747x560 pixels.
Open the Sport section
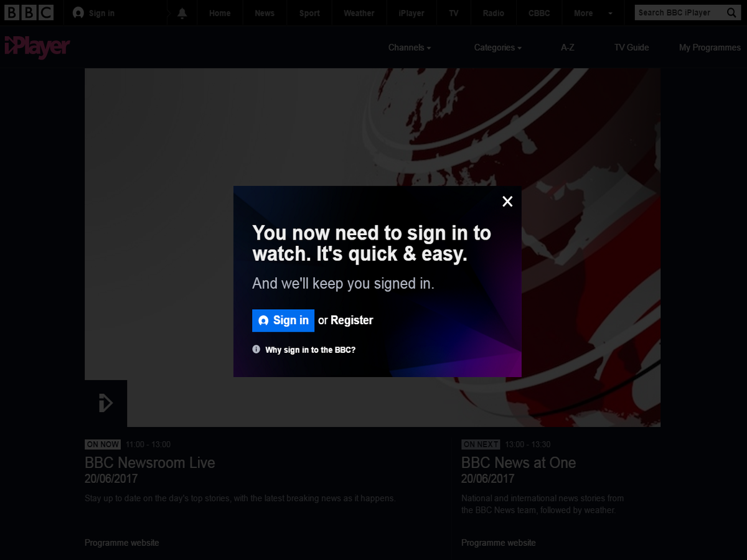click(x=309, y=13)
